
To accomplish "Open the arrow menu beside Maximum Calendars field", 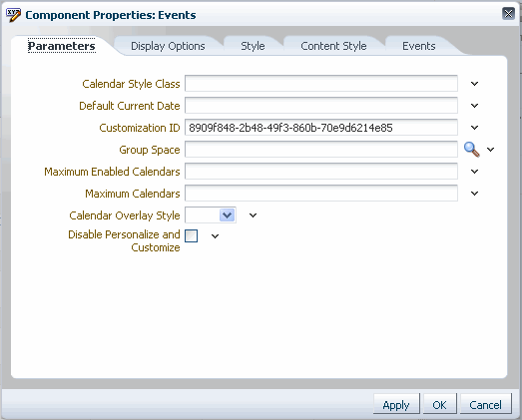I will click(474, 194).
